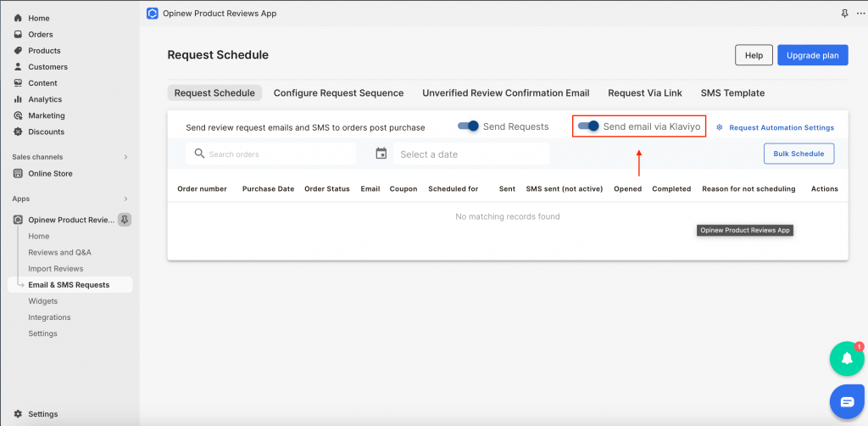The height and width of the screenshot is (426, 868).
Task: Click the Help button
Action: pyautogui.click(x=754, y=55)
